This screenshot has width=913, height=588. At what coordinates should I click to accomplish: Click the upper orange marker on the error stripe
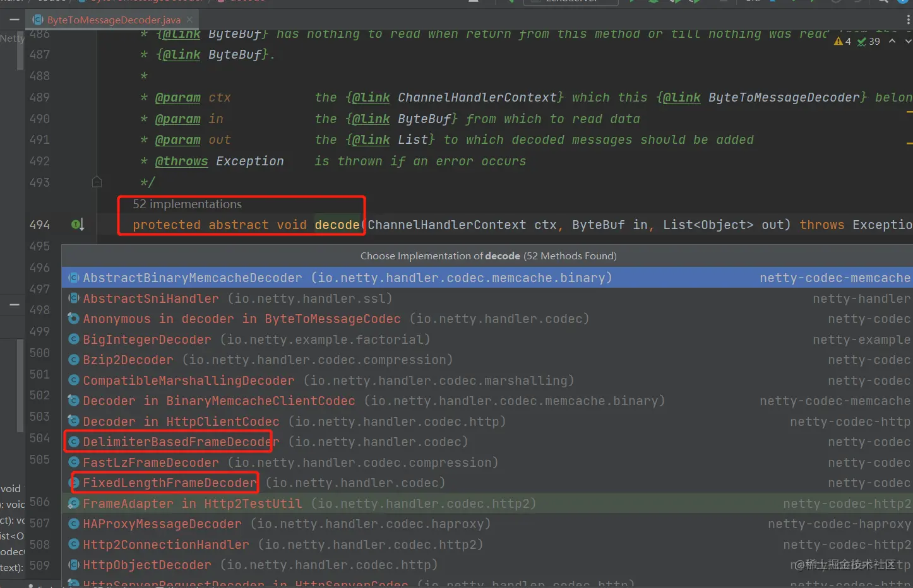tap(909, 112)
